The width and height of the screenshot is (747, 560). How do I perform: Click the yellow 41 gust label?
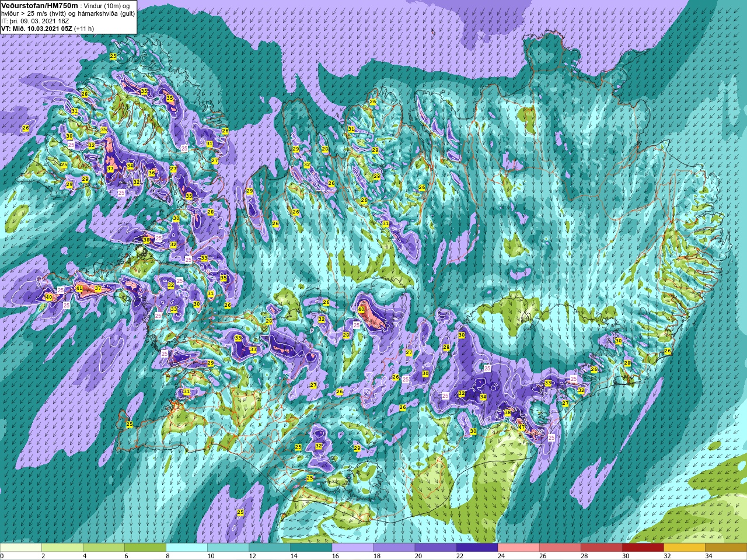pyautogui.click(x=79, y=288)
